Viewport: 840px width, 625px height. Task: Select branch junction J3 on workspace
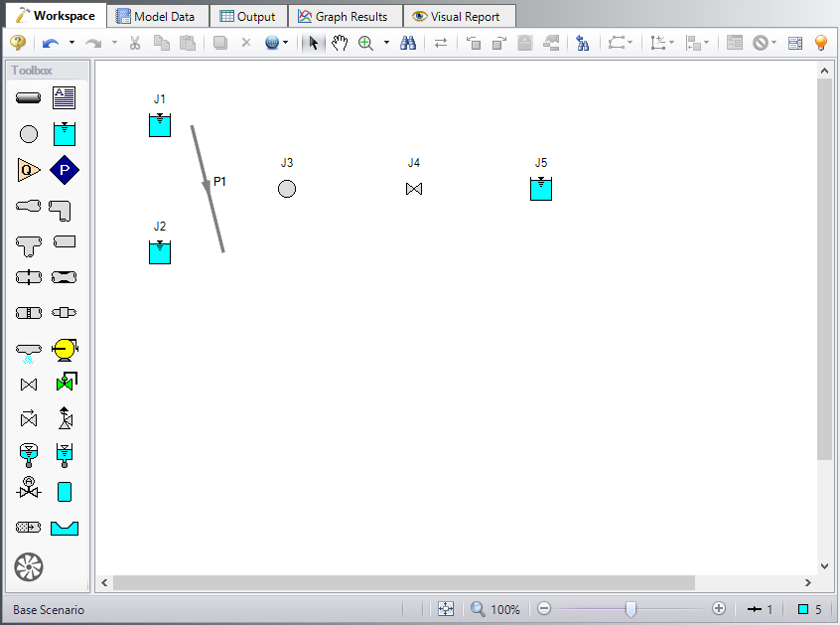click(287, 189)
